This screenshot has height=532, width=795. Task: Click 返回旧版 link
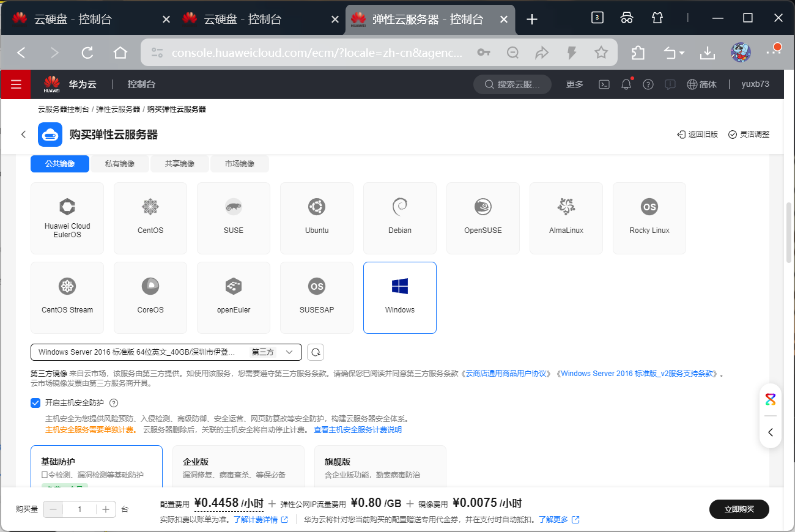697,135
